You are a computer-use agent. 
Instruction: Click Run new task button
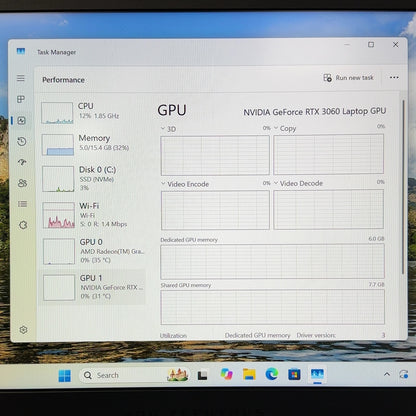click(349, 78)
